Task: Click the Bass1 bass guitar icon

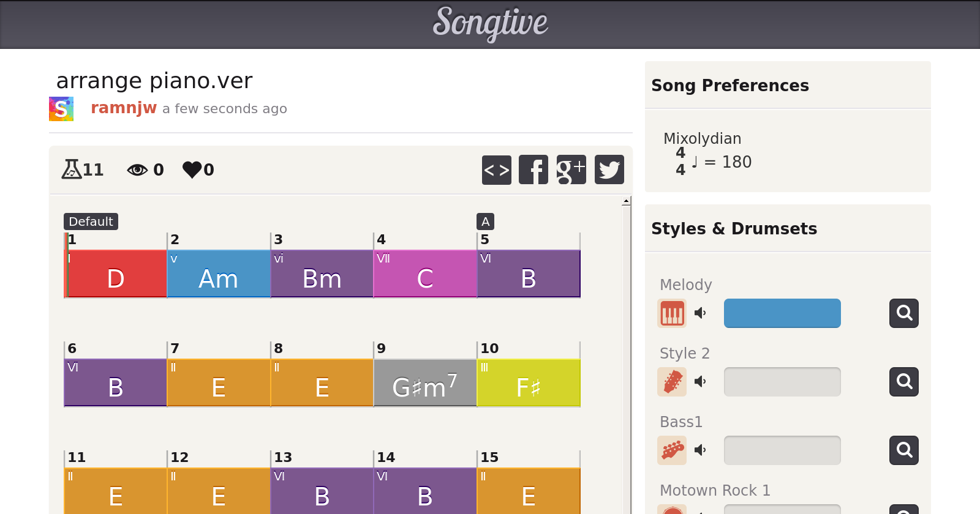Action: coord(672,450)
